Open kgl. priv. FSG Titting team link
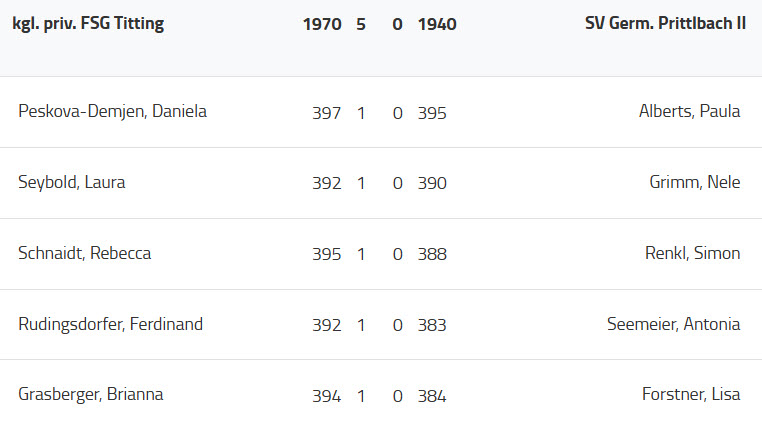The image size is (762, 425). tap(88, 24)
